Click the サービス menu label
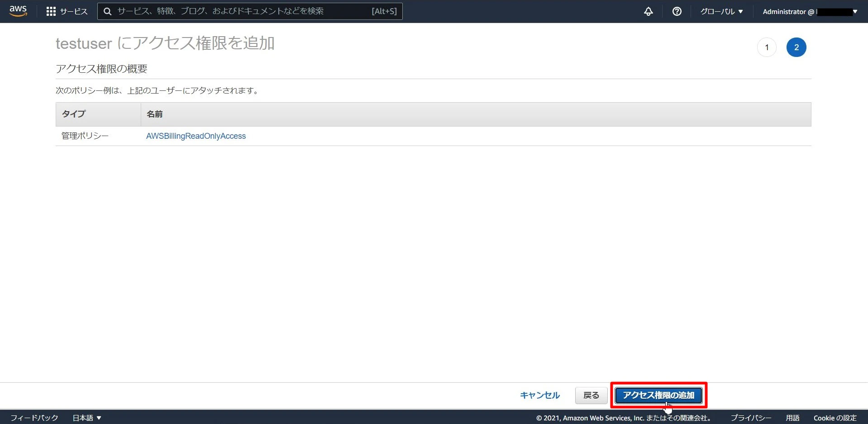The width and height of the screenshot is (868, 424). (x=74, y=11)
